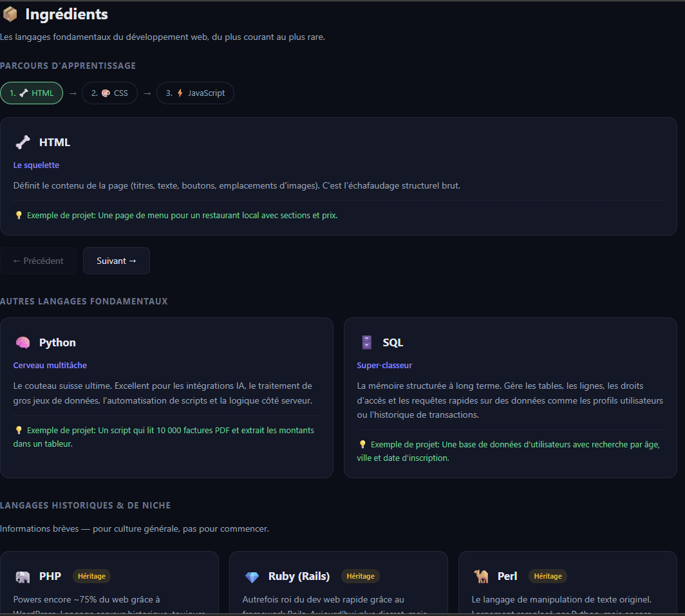Image resolution: width=685 pixels, height=616 pixels.
Task: Click the 'AUTRES LANGAGES FONDAMENTAUX' section heading
Action: 84,301
